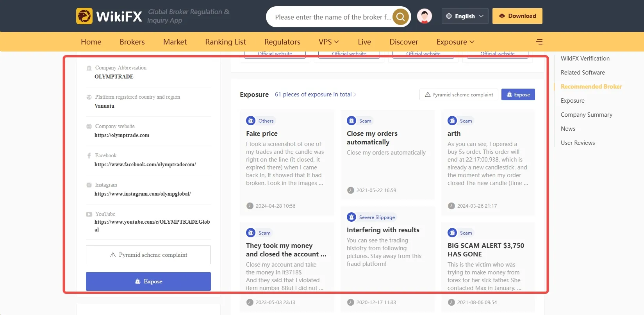Click the clock icon beside 2024-03-26 21:17
This screenshot has height=315, width=644.
(x=451, y=206)
